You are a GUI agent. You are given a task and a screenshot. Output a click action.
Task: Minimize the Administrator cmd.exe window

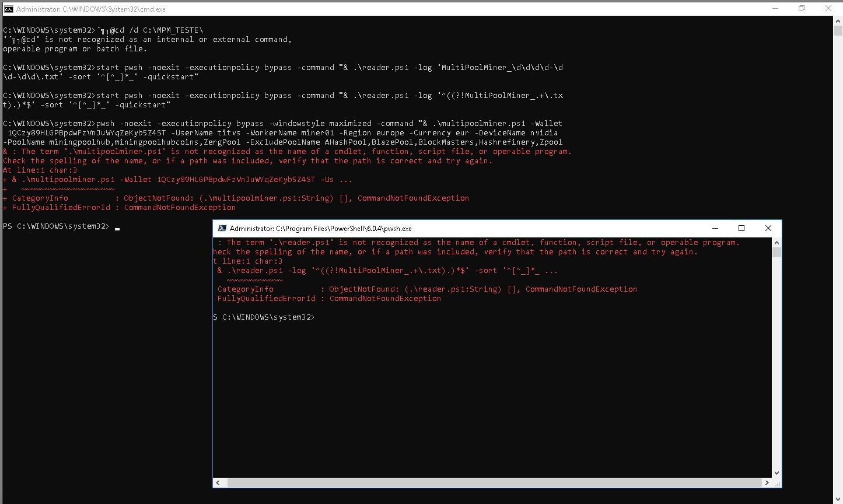tap(775, 8)
